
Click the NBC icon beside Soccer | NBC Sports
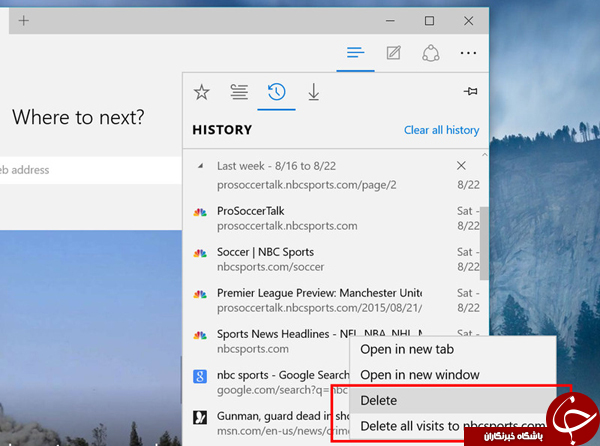point(200,253)
